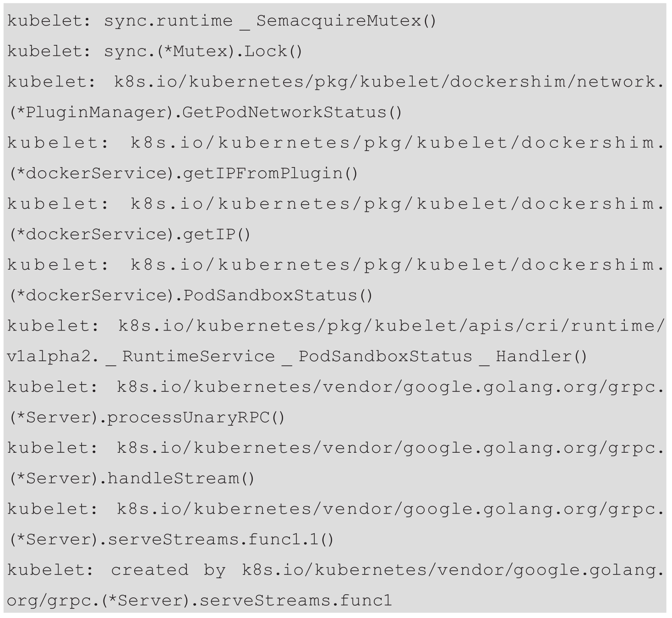Click the (*Server).processUnaryRPC() line
The image size is (672, 618).
tap(147, 417)
